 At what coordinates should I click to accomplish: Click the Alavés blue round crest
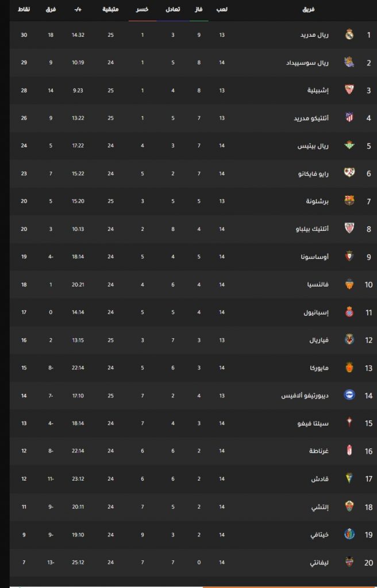coord(349,395)
